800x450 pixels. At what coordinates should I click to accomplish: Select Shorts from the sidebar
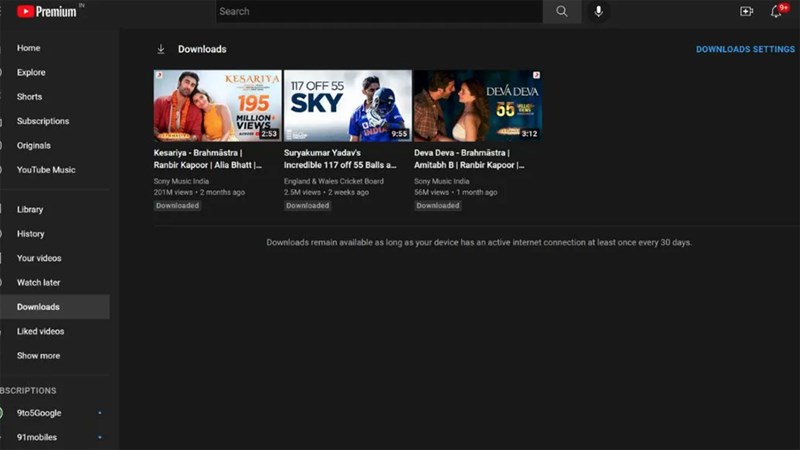pos(29,97)
